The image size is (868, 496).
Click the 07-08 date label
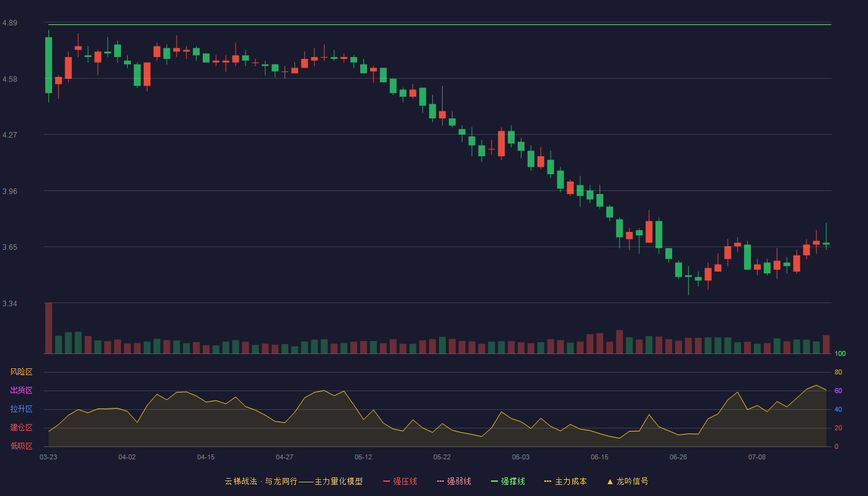click(x=757, y=457)
